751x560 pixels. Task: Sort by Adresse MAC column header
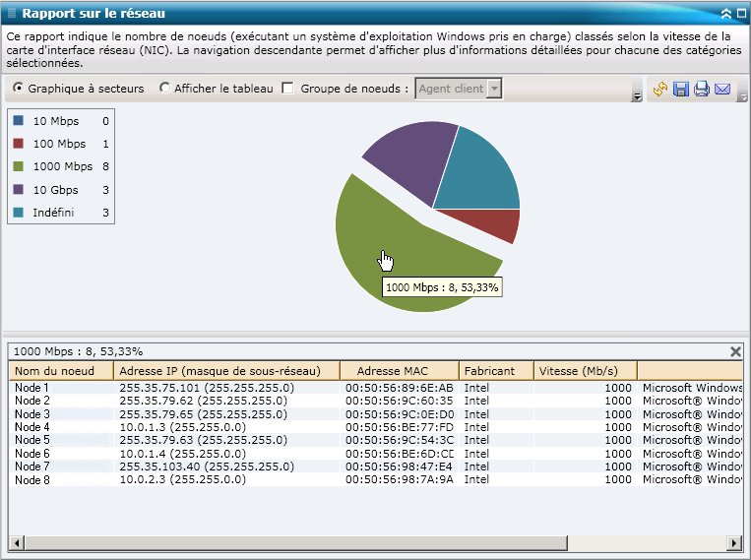[399, 371]
